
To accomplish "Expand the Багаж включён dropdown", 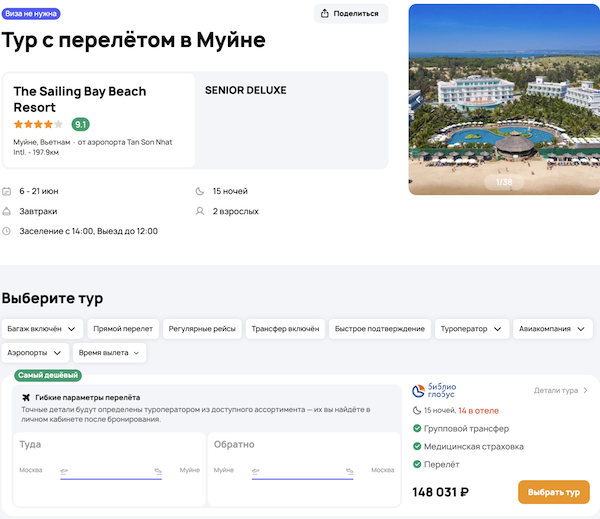I will tap(42, 328).
